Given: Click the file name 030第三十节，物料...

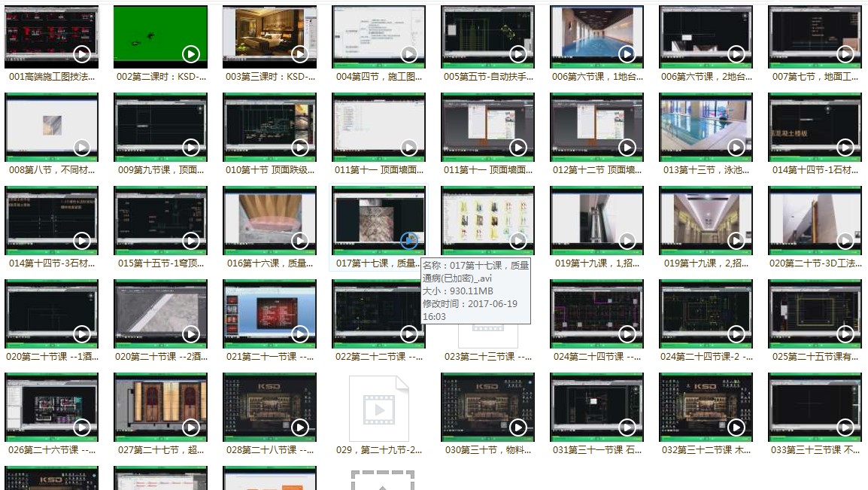Looking at the screenshot, I should (488, 450).
